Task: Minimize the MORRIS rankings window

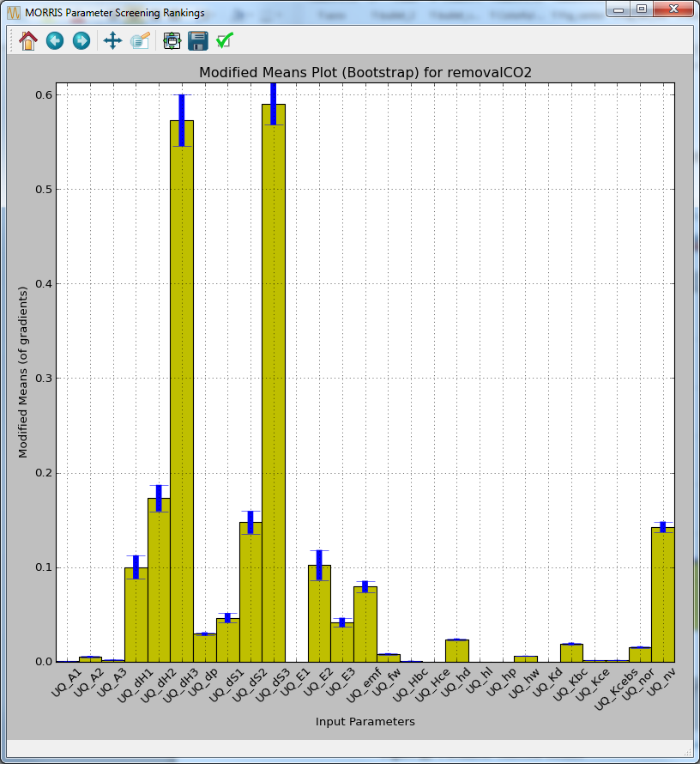Action: point(619,9)
